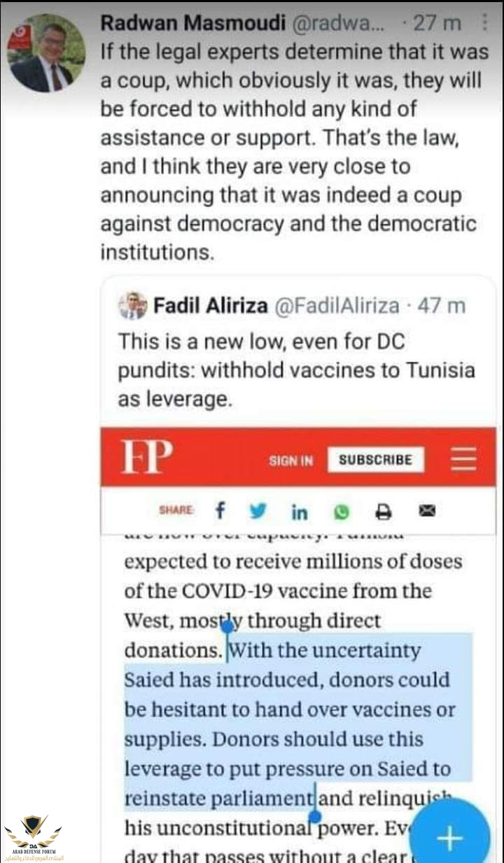
Task: Click the 27 m tweet timestamp
Action: pos(437,22)
